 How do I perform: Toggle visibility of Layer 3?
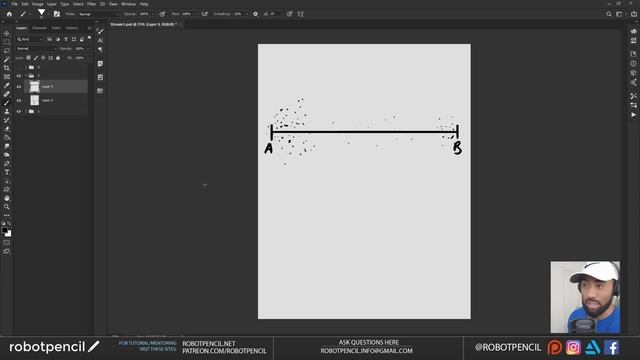(19, 100)
